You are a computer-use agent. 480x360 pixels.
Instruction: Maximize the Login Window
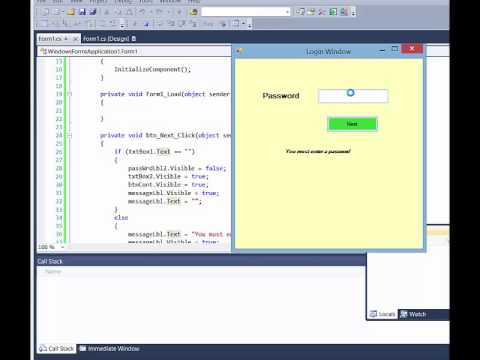coord(395,50)
